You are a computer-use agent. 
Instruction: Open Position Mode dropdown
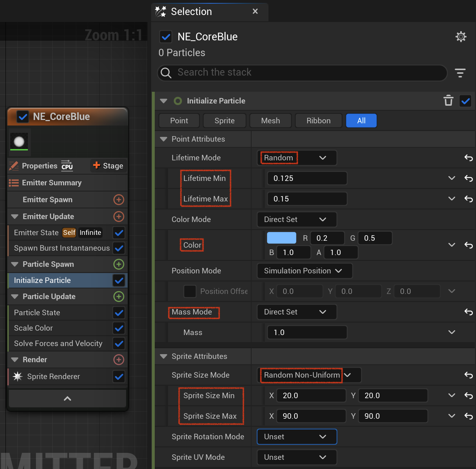(x=305, y=271)
